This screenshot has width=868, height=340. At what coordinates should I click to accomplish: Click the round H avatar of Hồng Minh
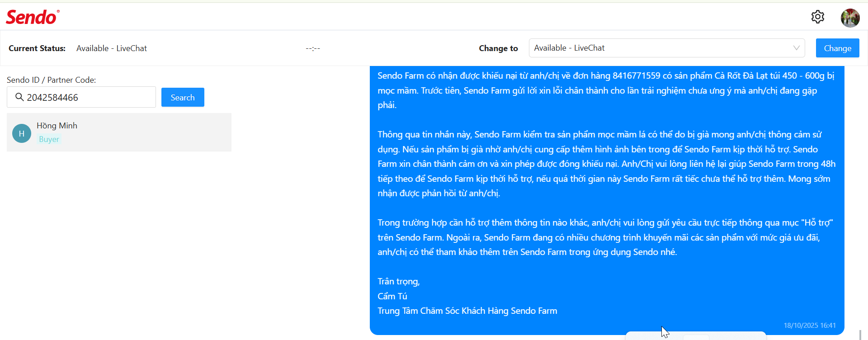[22, 133]
